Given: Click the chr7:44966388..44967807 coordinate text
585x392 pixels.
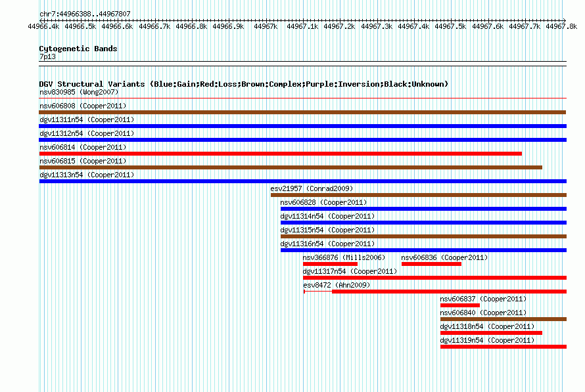Looking at the screenshot, I should [x=85, y=14].
